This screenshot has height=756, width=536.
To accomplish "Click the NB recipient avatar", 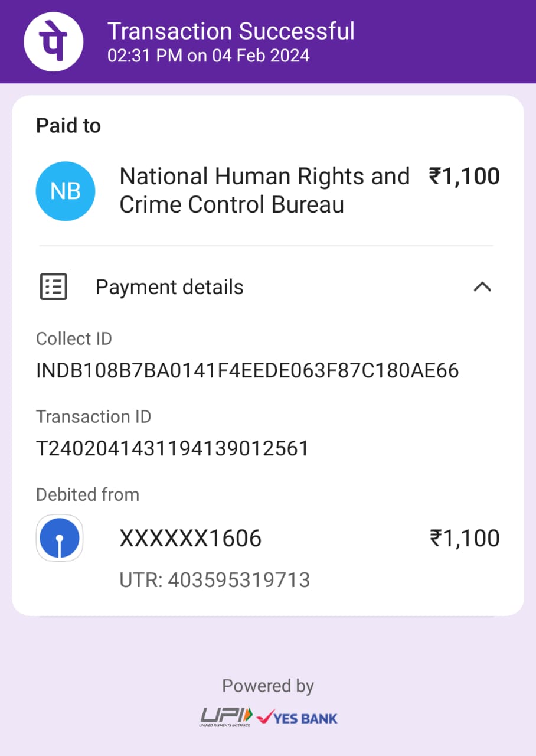I will [x=65, y=191].
